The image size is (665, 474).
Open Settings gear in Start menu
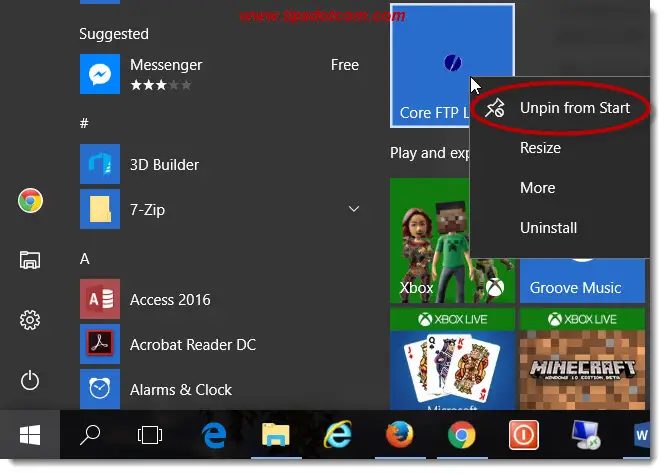(x=30, y=320)
